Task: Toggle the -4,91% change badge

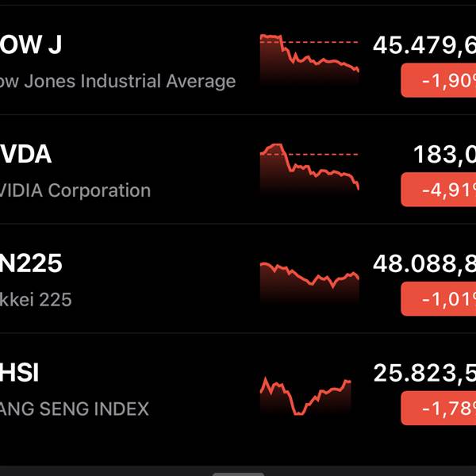Action: coord(439,190)
